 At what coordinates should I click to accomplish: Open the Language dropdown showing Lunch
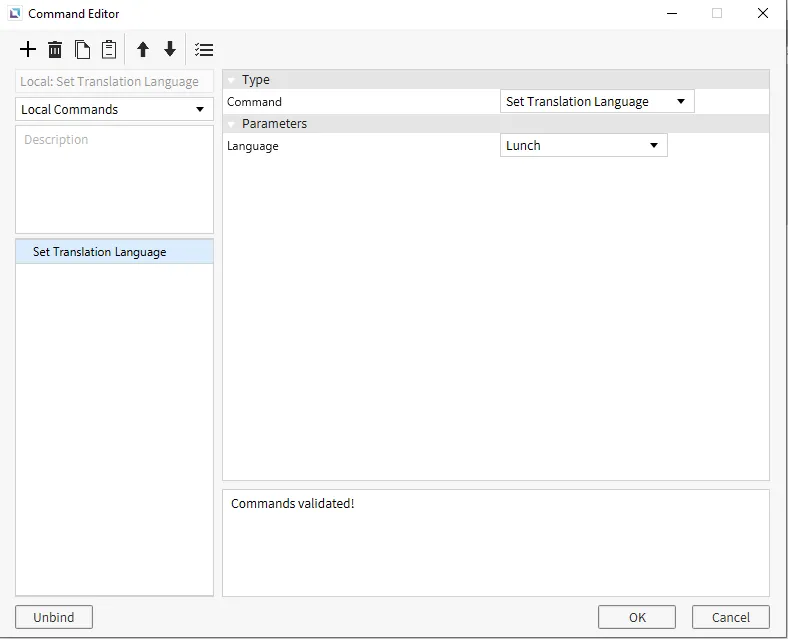coord(583,145)
